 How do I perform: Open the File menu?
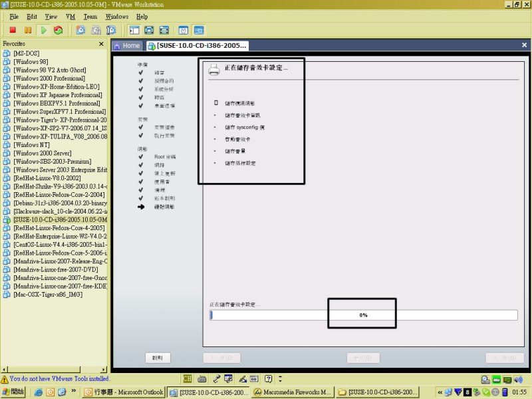click(x=14, y=17)
